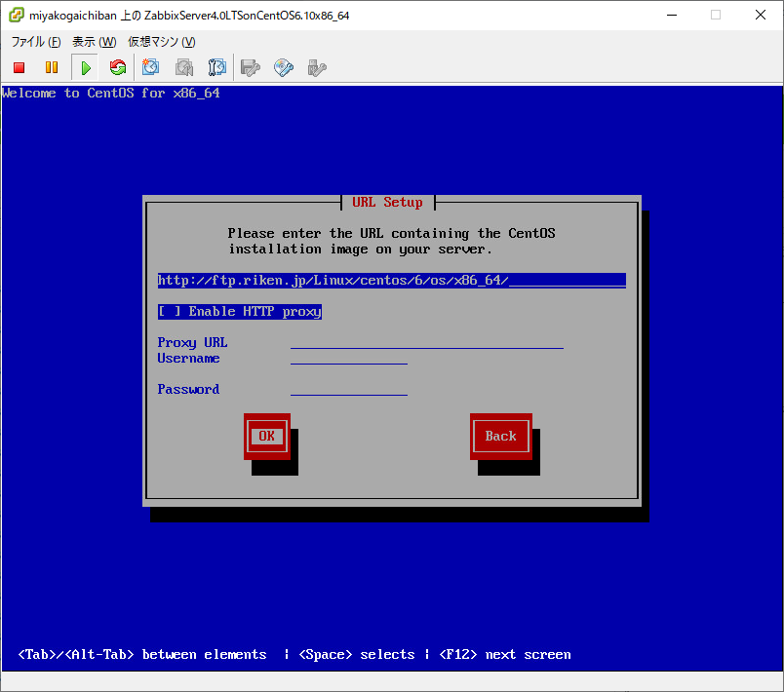This screenshot has height=692, width=784.
Task: Open the 表示 (W) menu
Action: 94,42
